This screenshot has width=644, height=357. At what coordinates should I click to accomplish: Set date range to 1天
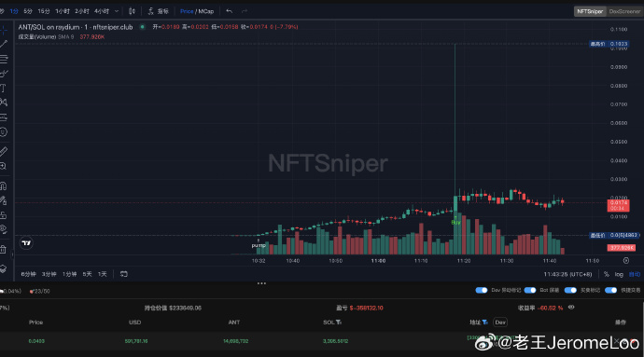[x=103, y=274]
